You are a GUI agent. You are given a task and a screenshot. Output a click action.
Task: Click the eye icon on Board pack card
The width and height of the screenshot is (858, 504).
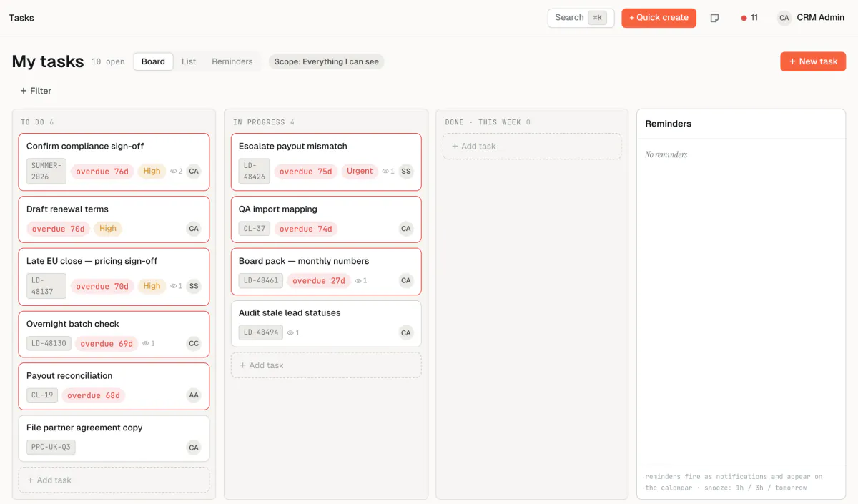tap(358, 281)
